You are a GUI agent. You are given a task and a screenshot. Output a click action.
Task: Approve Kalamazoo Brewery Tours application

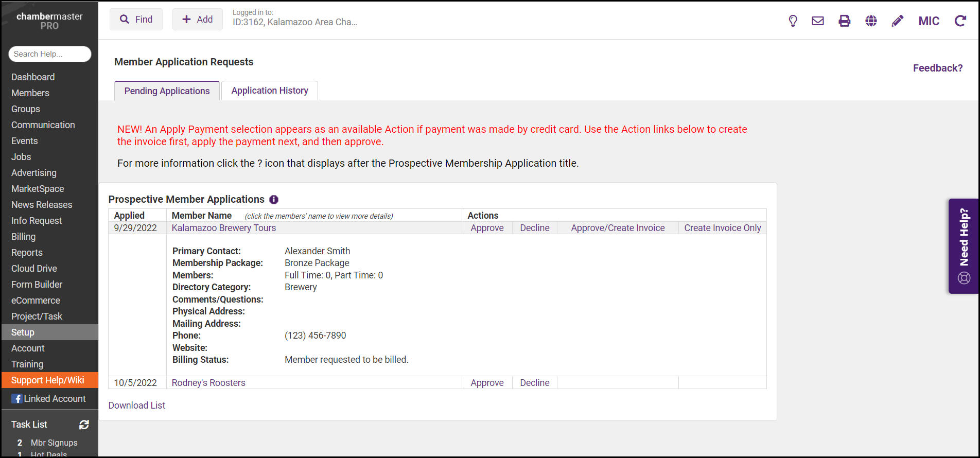point(487,228)
